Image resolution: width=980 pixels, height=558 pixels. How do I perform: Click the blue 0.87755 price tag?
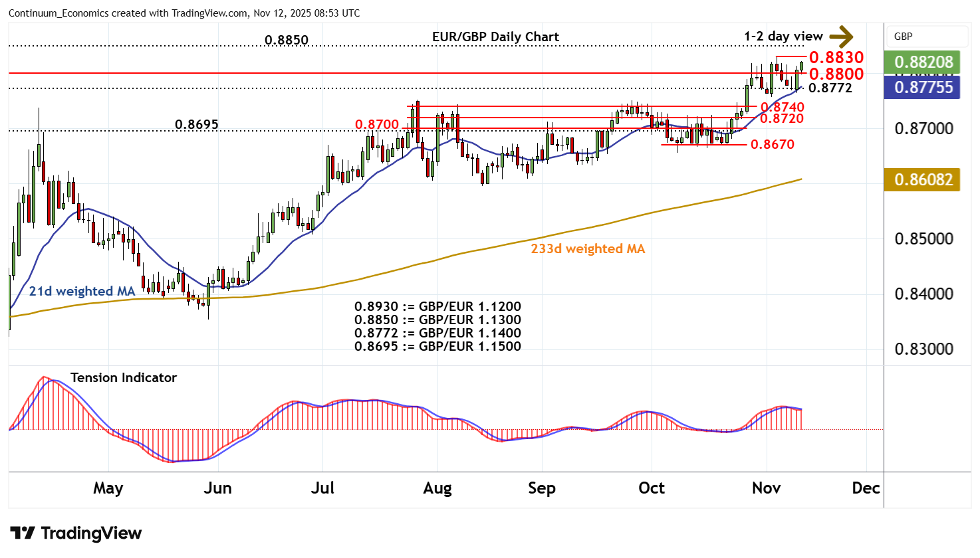coord(922,88)
